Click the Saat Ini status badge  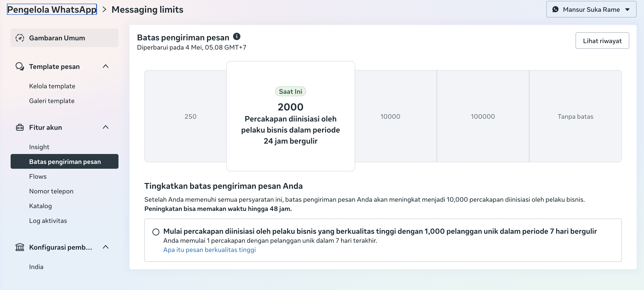point(290,92)
